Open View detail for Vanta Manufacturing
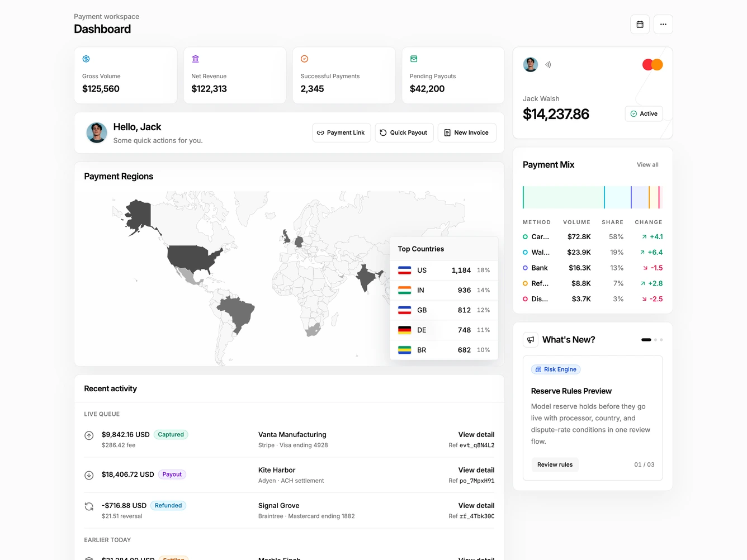Image resolution: width=747 pixels, height=560 pixels. [476, 435]
